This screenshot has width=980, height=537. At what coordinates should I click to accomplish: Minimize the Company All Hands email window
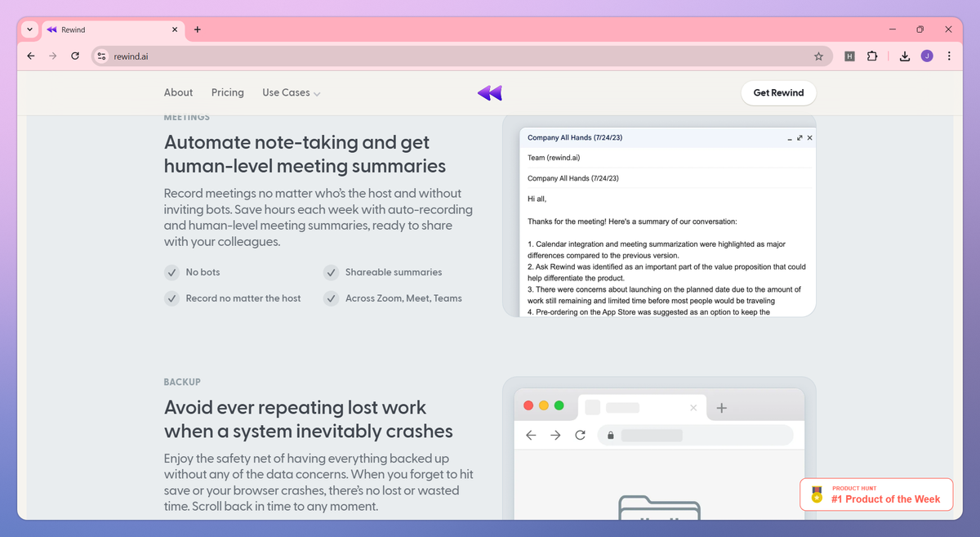point(790,139)
